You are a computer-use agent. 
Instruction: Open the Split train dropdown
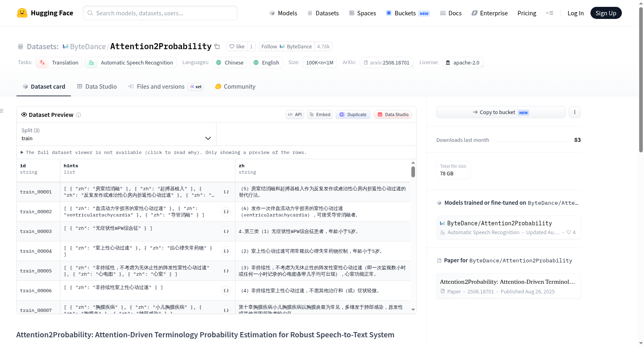116,134
